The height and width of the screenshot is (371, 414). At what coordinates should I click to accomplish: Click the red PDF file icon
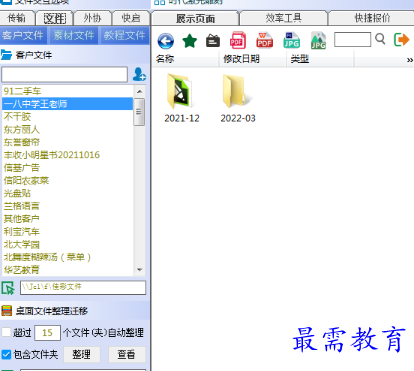pos(238,40)
